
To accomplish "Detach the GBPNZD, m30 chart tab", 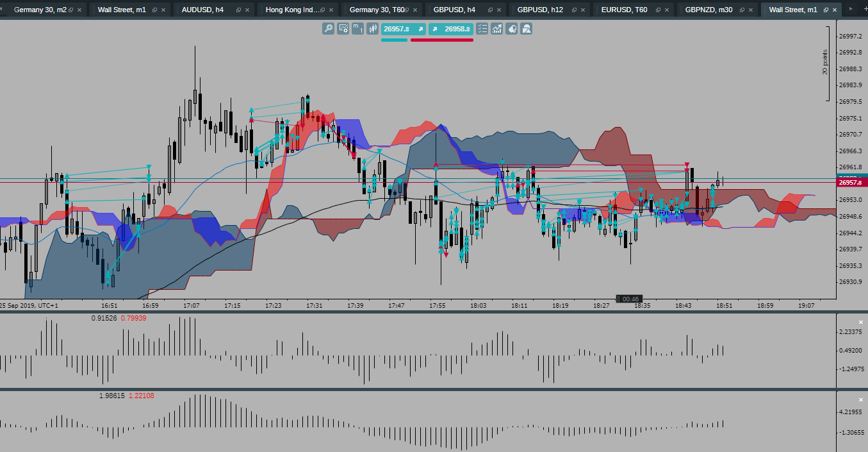I will 741,10.
